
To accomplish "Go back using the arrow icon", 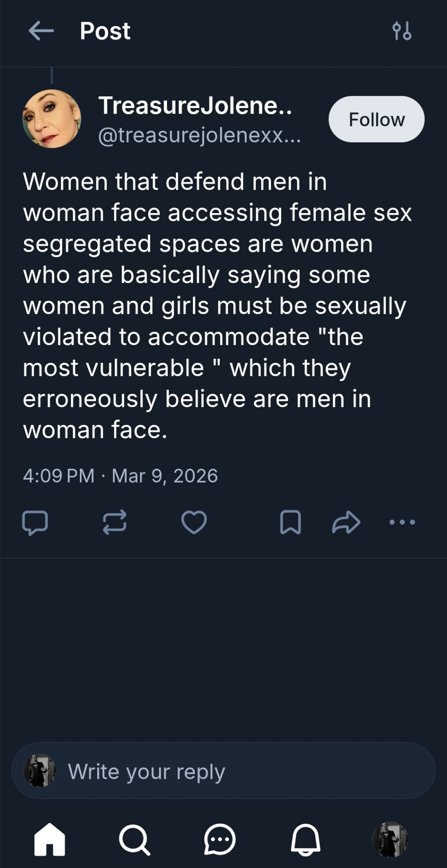I will (41, 31).
